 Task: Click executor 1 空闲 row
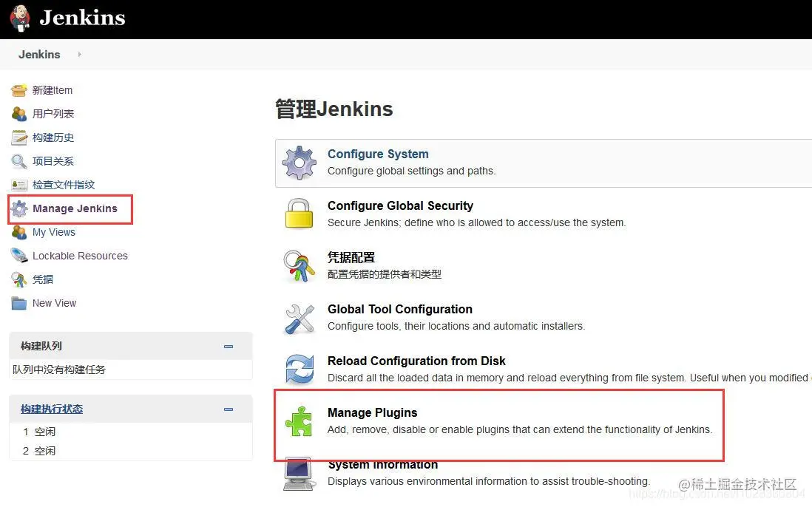[x=130, y=432]
